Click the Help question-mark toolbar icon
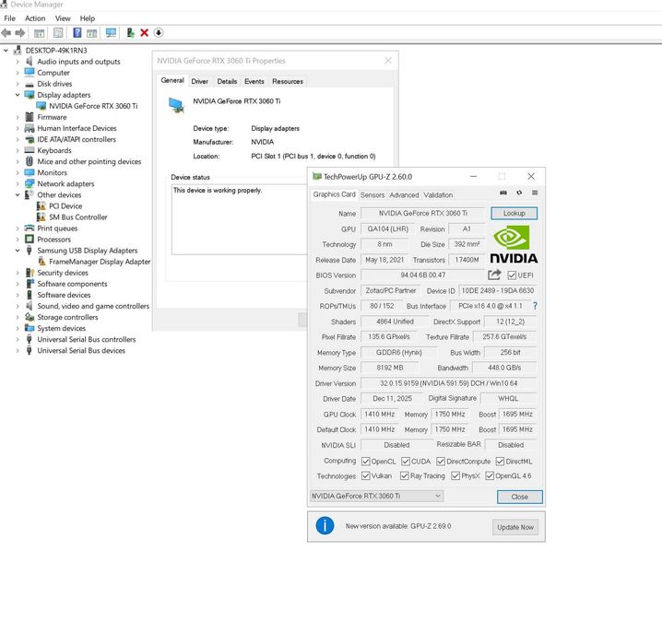This screenshot has height=644, width=662. coord(77,33)
